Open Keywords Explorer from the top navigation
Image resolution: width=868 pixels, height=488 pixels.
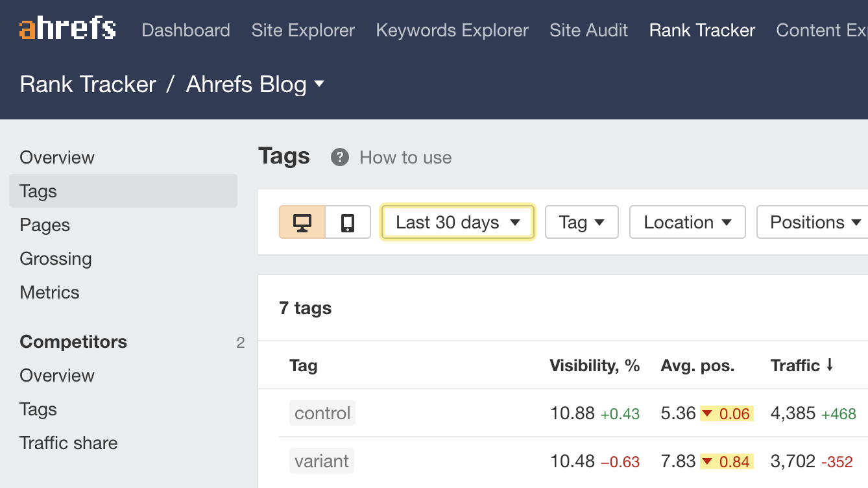pyautogui.click(x=452, y=30)
